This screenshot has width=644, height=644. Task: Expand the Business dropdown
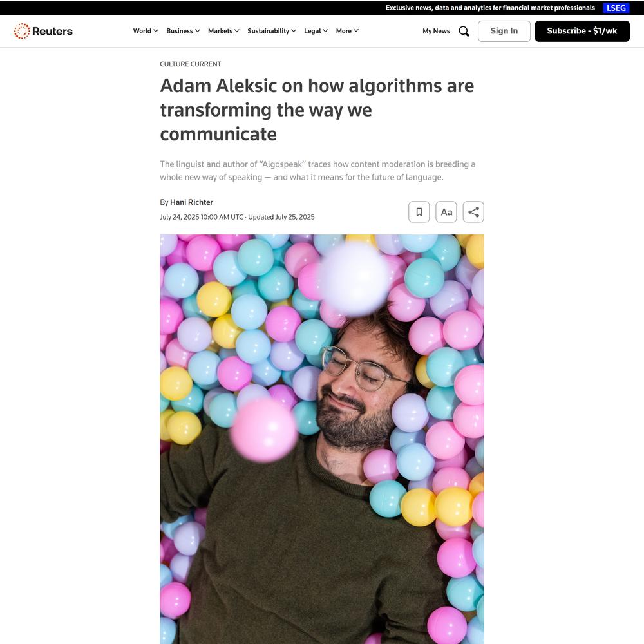point(183,31)
